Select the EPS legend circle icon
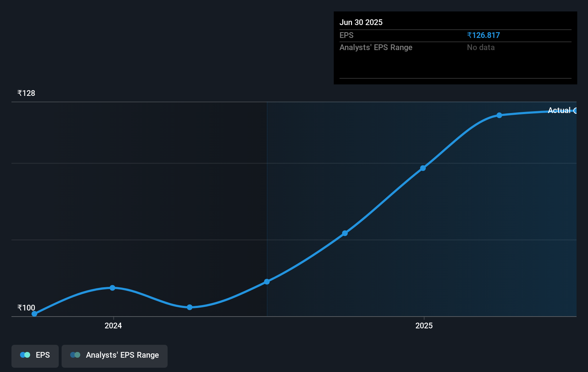 (x=25, y=355)
